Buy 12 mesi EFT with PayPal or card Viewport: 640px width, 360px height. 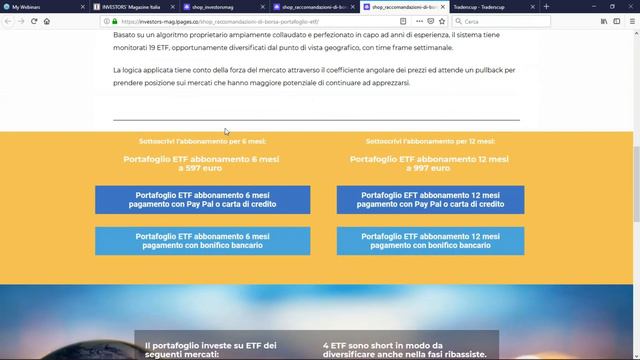coord(430,200)
